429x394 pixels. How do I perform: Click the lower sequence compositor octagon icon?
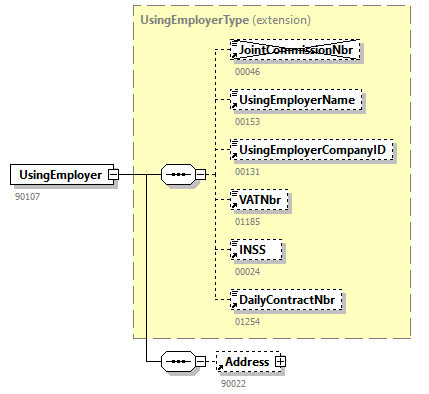pos(178,361)
